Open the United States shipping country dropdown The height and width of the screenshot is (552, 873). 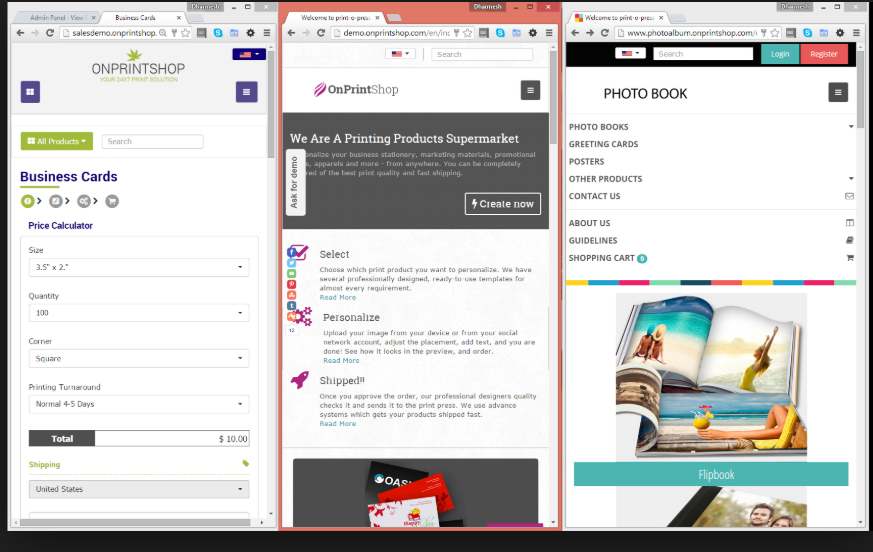point(139,489)
